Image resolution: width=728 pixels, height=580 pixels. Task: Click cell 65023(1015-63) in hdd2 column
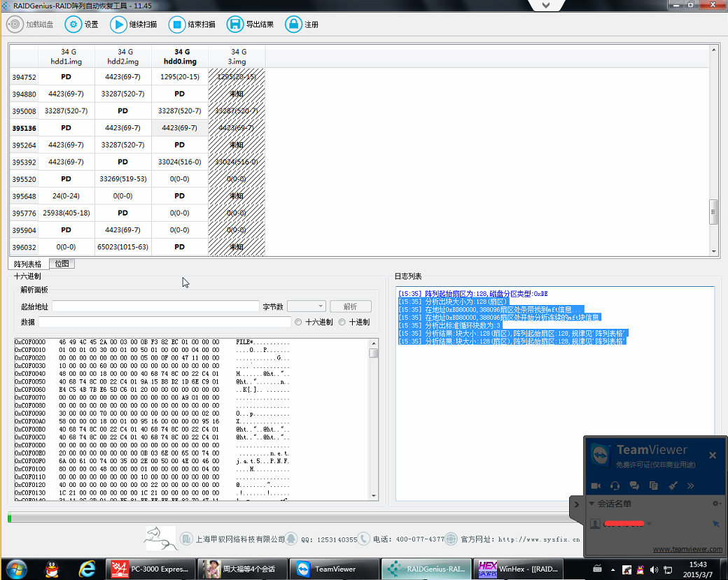pyautogui.click(x=123, y=247)
